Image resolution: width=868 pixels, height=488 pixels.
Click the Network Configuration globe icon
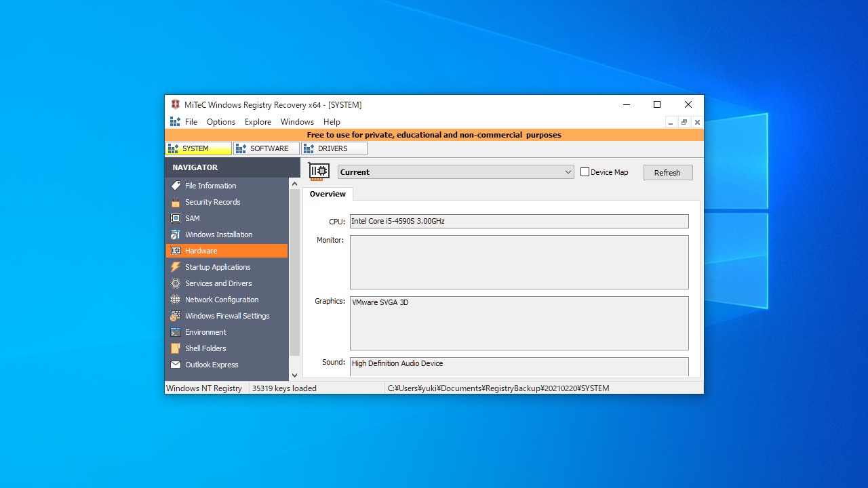coord(176,300)
